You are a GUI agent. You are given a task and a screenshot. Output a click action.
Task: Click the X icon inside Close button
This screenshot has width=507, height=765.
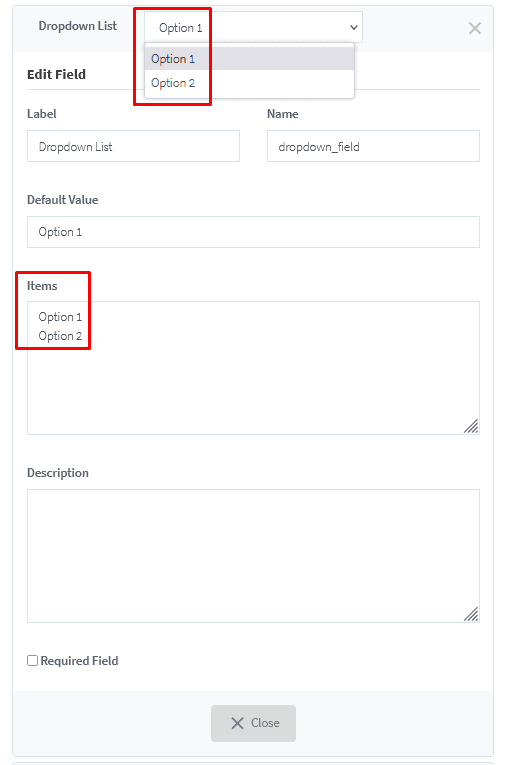(x=237, y=723)
